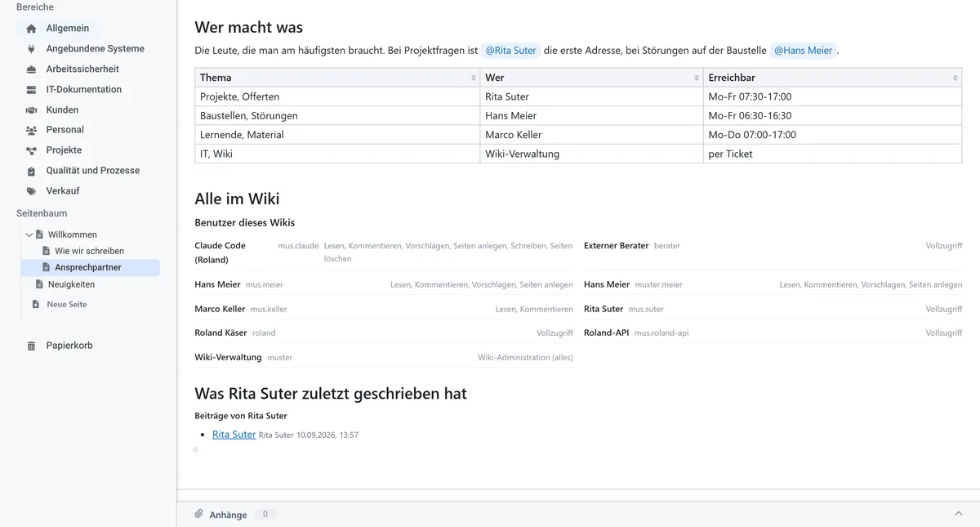Click the cell 'Lernende, Material'
The width and height of the screenshot is (980, 527).
[337, 135]
